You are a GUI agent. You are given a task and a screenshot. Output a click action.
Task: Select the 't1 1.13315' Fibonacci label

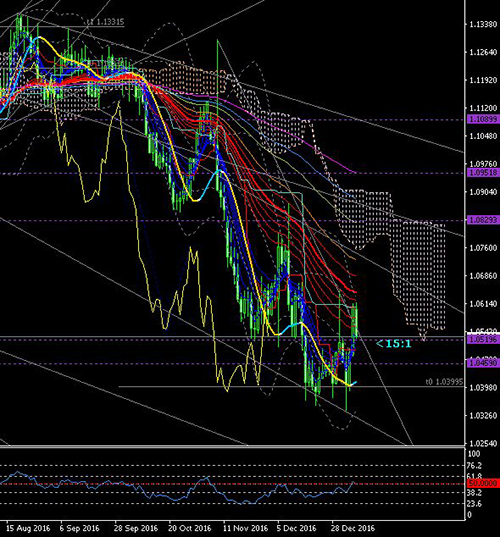[105, 22]
